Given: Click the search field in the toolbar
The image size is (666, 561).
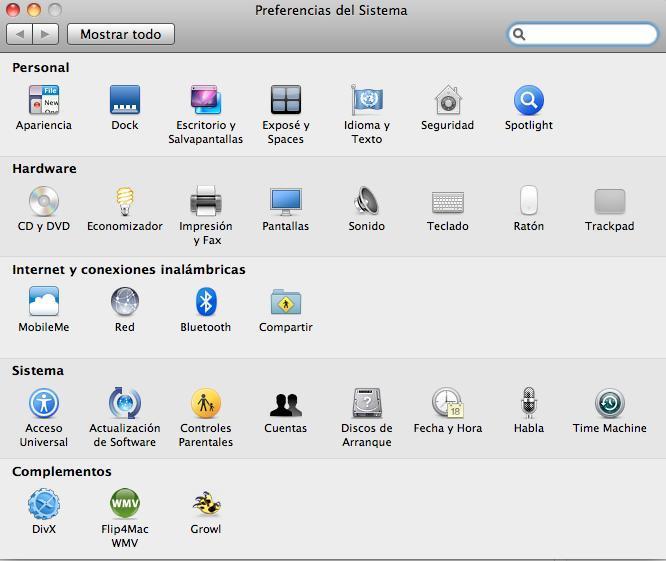Looking at the screenshot, I should click(x=590, y=34).
